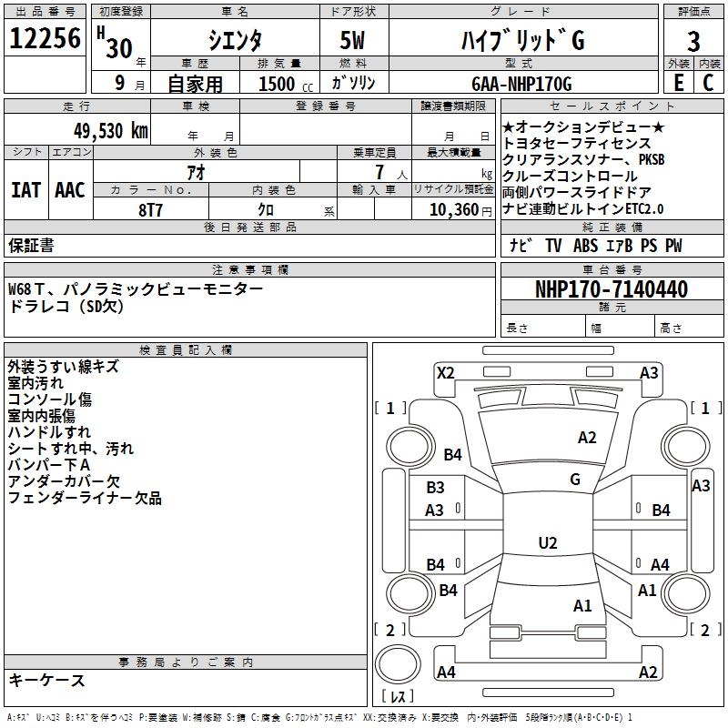Click the front-left wheel circle on diagram
The width and height of the screenshot is (728, 728).
pyautogui.click(x=410, y=448)
